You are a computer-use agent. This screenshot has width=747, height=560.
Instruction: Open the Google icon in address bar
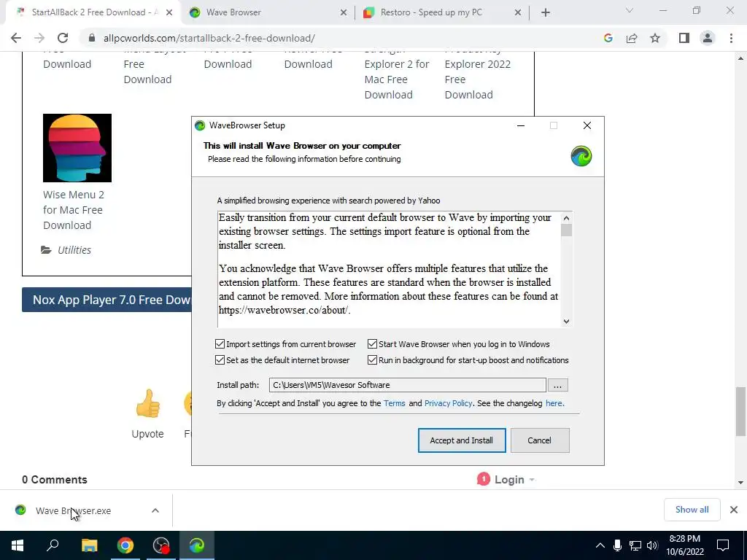(608, 38)
